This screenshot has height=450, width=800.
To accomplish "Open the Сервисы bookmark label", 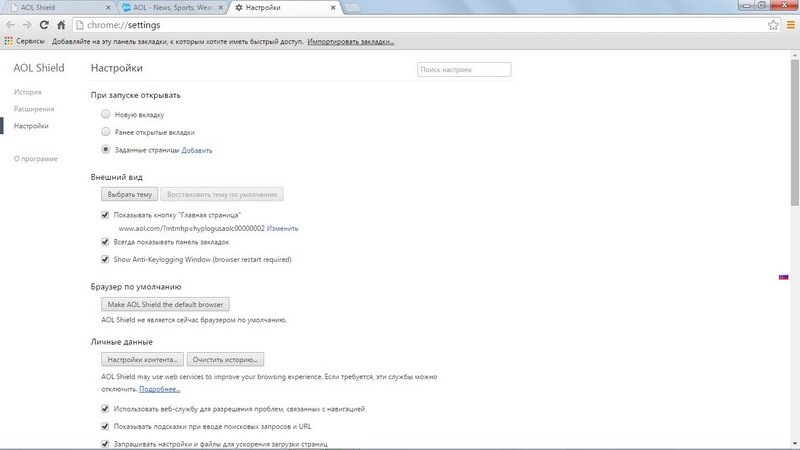I will 30,41.
